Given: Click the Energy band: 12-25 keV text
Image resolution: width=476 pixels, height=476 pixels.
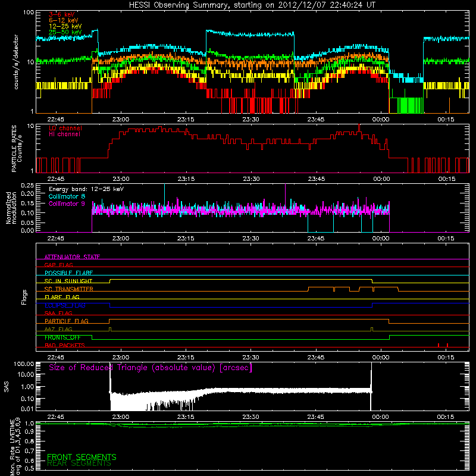Looking at the screenshot, I should [86, 189].
